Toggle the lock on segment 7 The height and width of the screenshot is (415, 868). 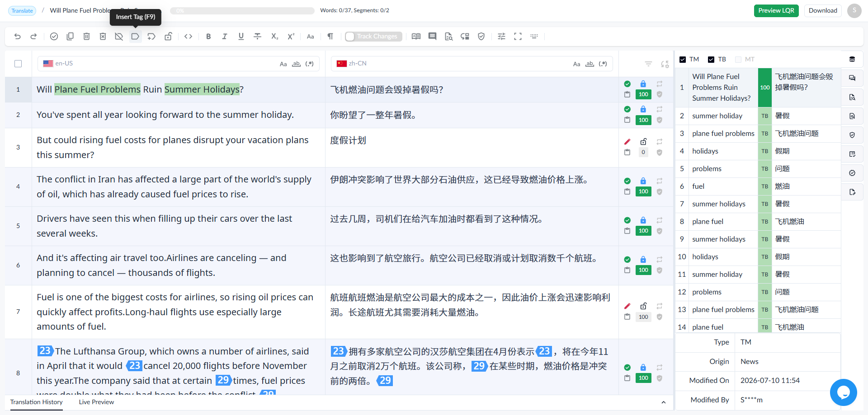tap(643, 306)
